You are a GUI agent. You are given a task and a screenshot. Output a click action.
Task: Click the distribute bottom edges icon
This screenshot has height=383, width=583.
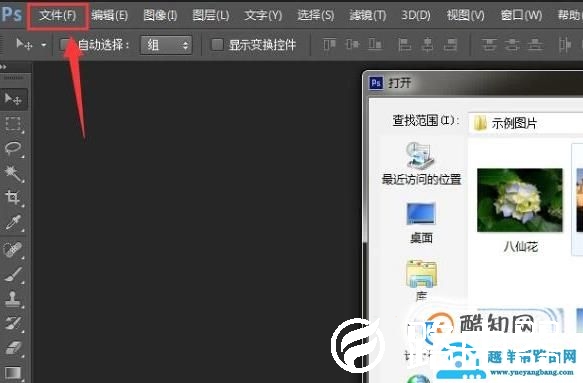point(535,45)
